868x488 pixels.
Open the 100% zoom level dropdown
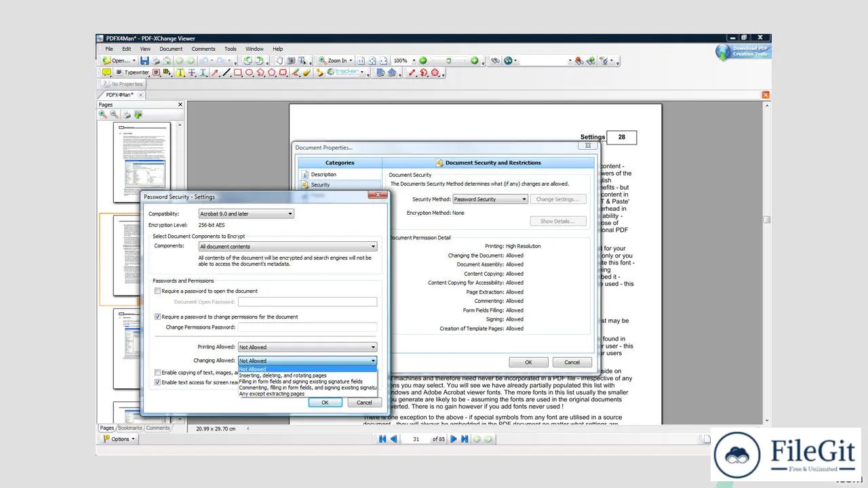(414, 60)
